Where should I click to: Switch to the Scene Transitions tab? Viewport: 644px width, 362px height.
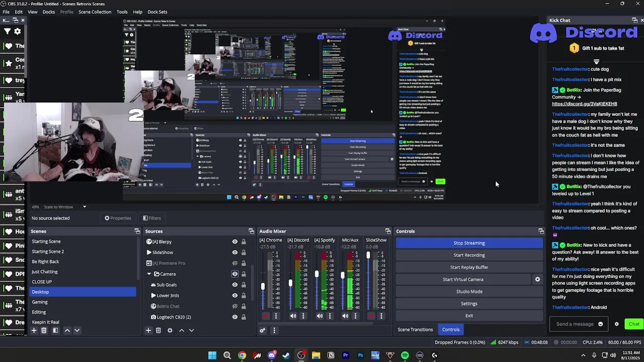tap(415, 329)
